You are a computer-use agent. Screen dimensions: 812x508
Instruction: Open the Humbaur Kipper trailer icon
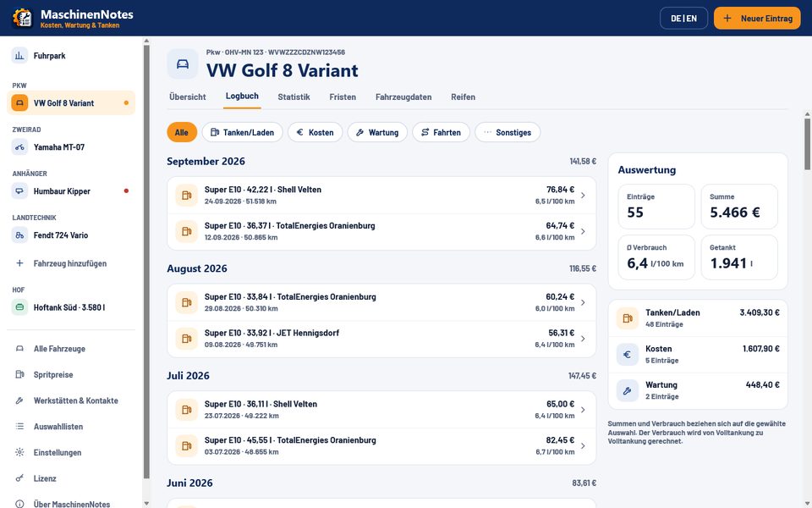[x=19, y=191]
